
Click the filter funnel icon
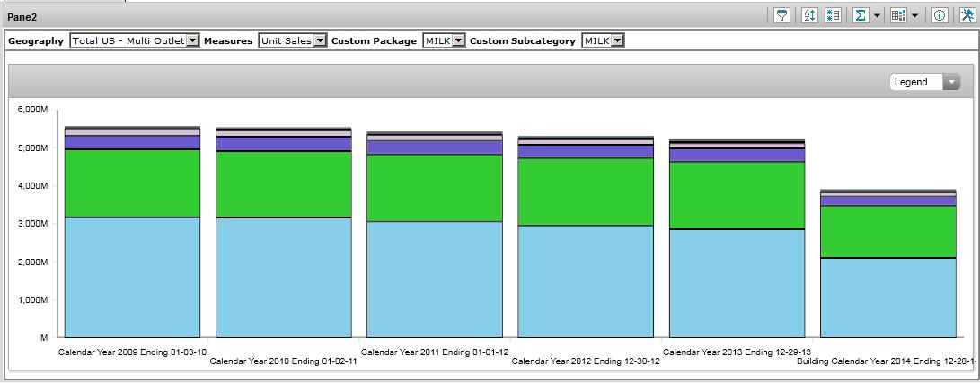[782, 15]
